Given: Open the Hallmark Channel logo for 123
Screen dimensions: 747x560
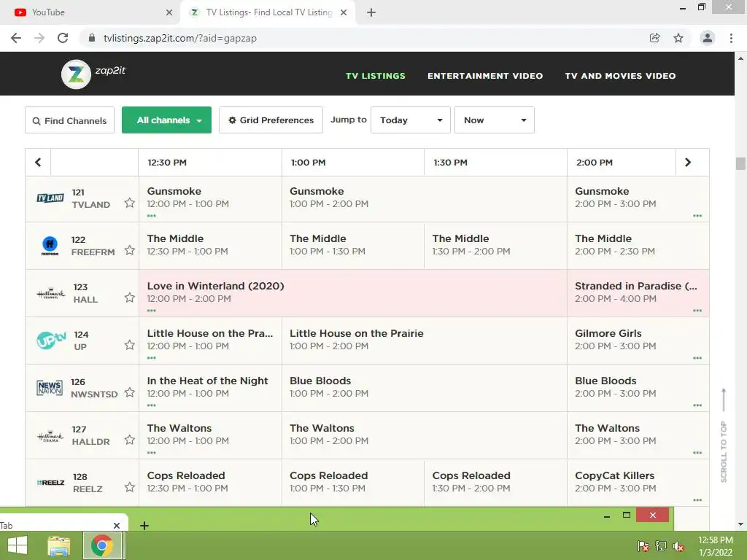Looking at the screenshot, I should pos(50,293).
